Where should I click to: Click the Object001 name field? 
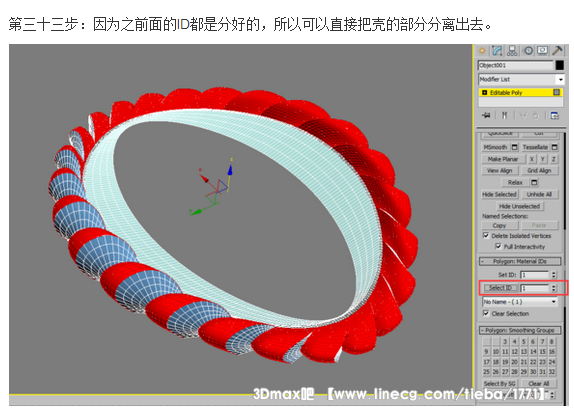(x=515, y=65)
